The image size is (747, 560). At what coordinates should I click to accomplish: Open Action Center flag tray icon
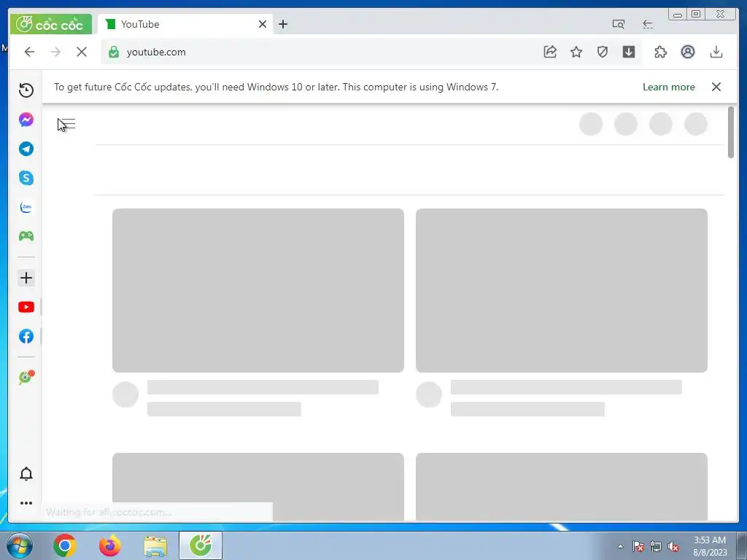[638, 547]
